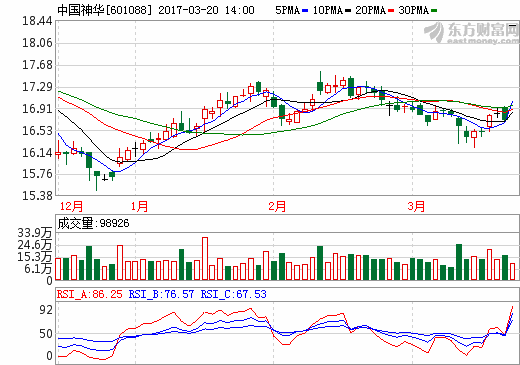This screenshot has height=365, width=520.
Task: Click the 50 RSI axis label
Action: point(46,334)
